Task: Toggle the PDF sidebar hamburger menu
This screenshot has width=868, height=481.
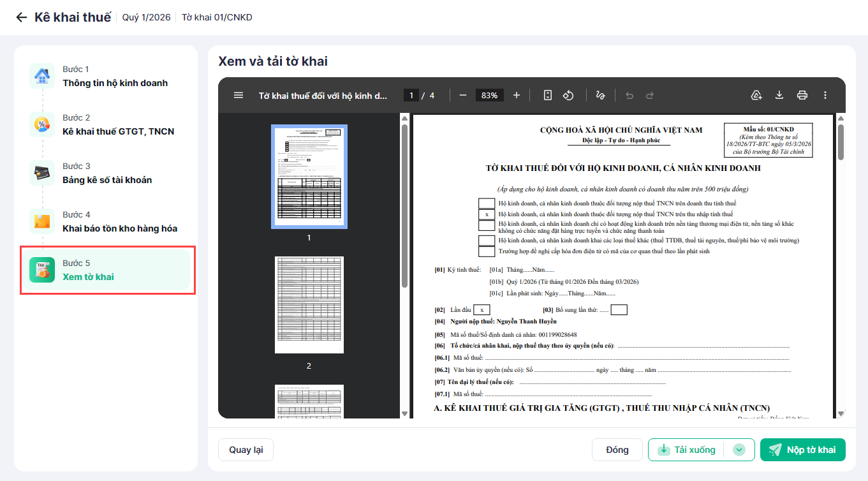Action: click(239, 95)
